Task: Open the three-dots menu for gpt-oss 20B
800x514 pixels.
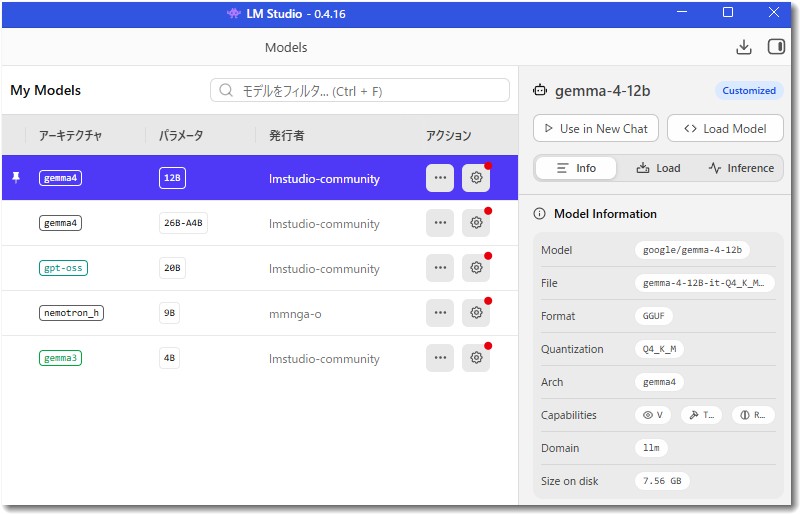Action: pos(440,268)
